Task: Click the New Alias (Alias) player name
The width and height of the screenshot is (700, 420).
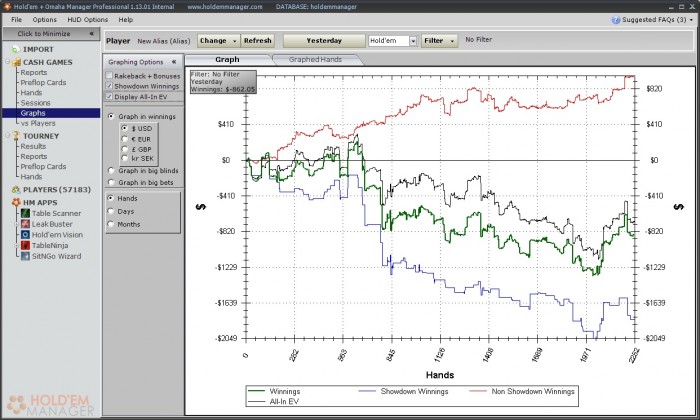Action: point(164,41)
